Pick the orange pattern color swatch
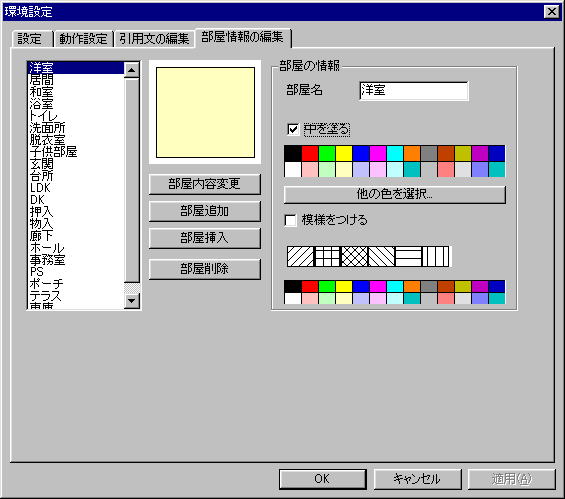The height and width of the screenshot is (499, 565). (x=412, y=287)
